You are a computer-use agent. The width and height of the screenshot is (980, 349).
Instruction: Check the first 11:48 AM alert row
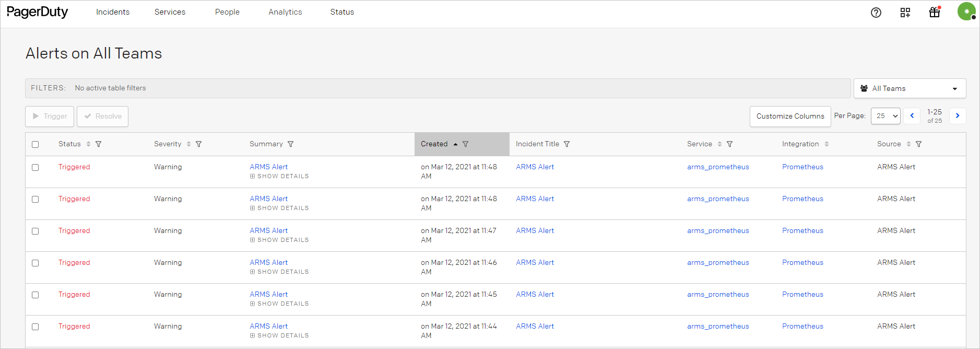coord(36,167)
